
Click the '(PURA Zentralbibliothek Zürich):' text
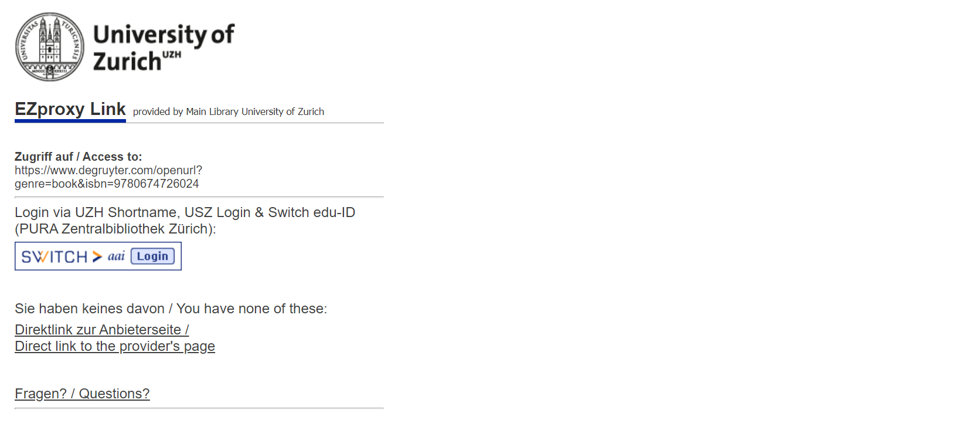tap(115, 229)
